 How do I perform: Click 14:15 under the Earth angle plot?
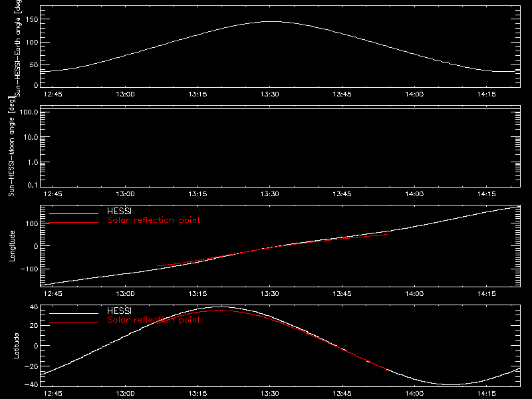[x=487, y=94]
